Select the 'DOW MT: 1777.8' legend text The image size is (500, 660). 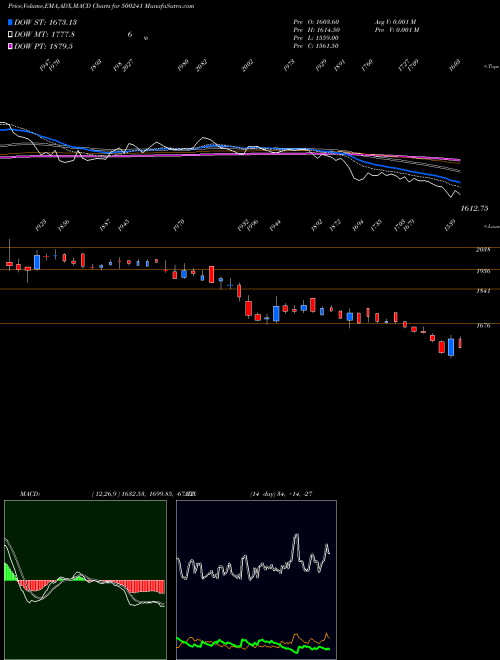(45, 35)
